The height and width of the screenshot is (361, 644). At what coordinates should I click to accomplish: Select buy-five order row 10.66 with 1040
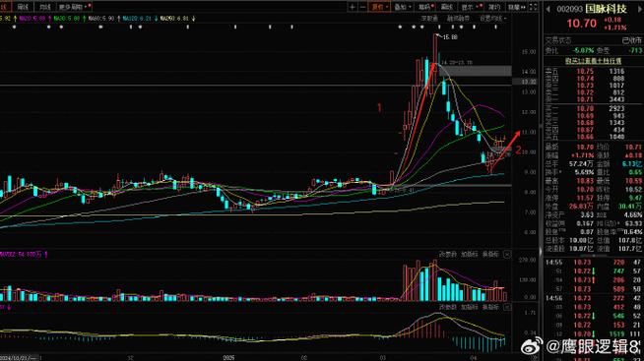coord(593,137)
